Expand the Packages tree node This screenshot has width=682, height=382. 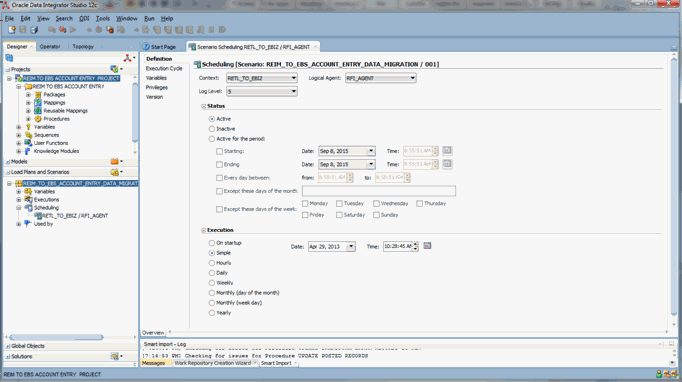click(x=28, y=94)
